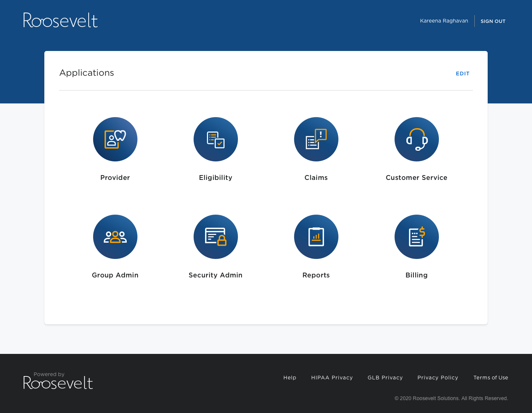Select the Applications heading
Screen dimensions: 532x413
(x=86, y=73)
